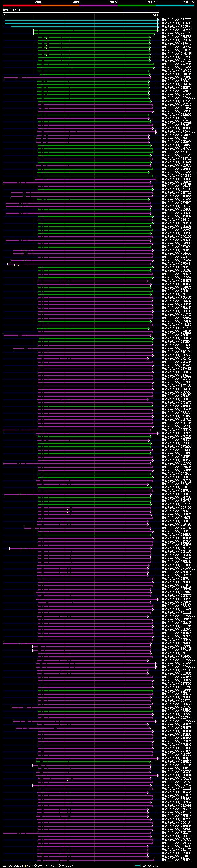Click the purple alignment bar of UniRef100_B9RST2

click(78, 833)
